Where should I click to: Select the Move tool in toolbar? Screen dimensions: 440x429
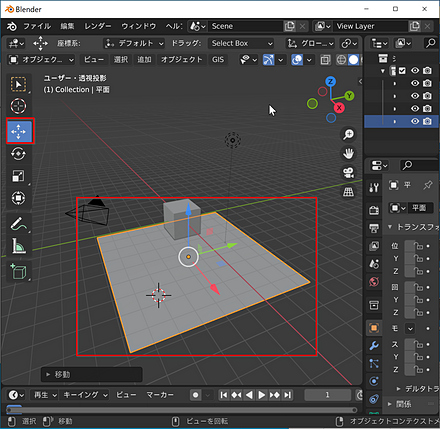19,131
